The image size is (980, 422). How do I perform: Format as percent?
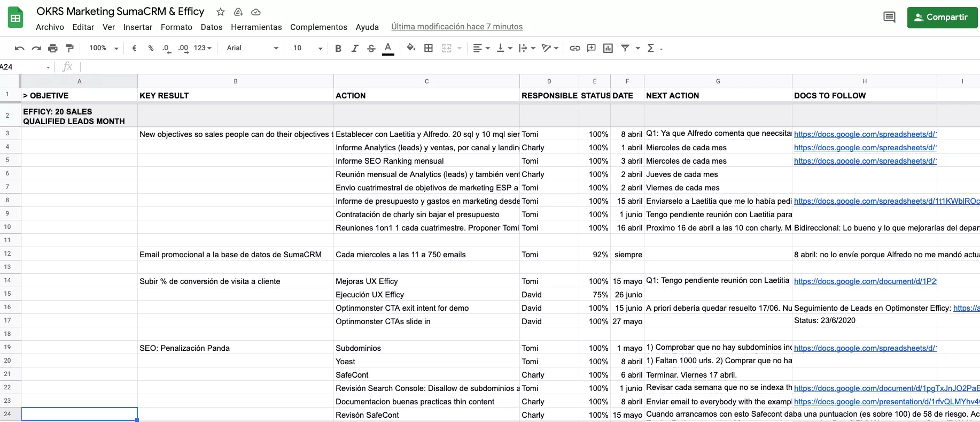(x=151, y=48)
